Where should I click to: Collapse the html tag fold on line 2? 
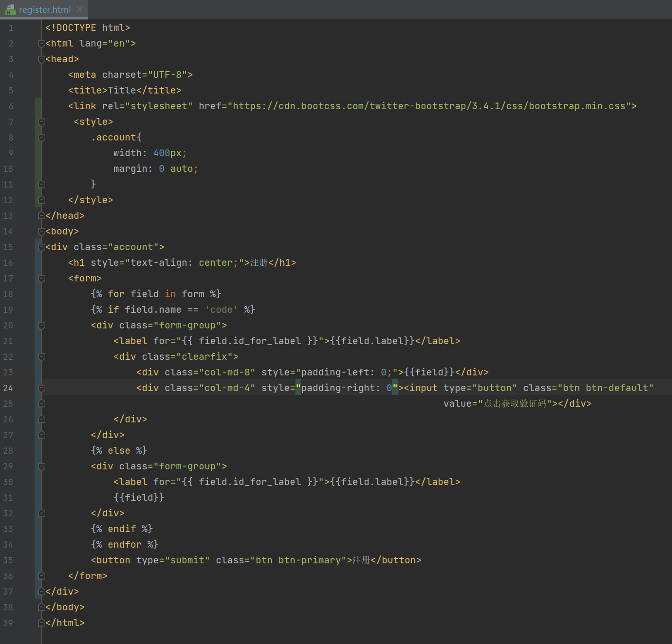click(x=42, y=44)
